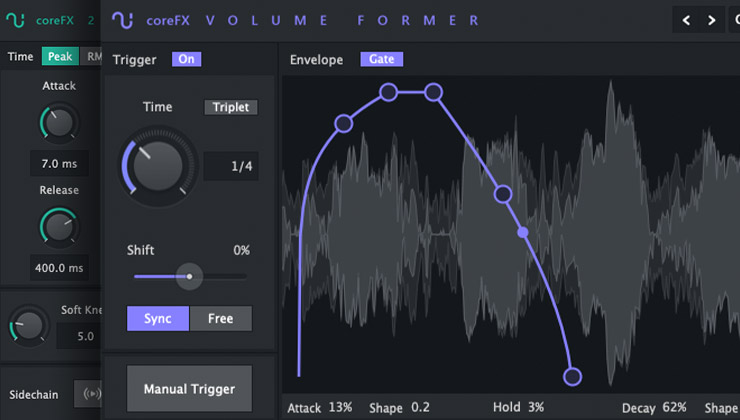Click the Shift 0% value
Screen dimensions: 740x420
click(242, 250)
